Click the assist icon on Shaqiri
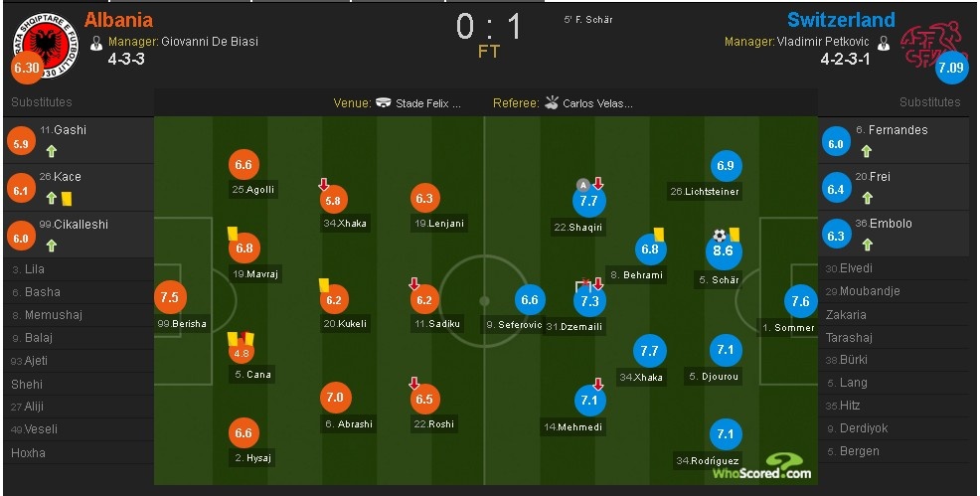The image size is (980, 496). pyautogui.click(x=582, y=185)
